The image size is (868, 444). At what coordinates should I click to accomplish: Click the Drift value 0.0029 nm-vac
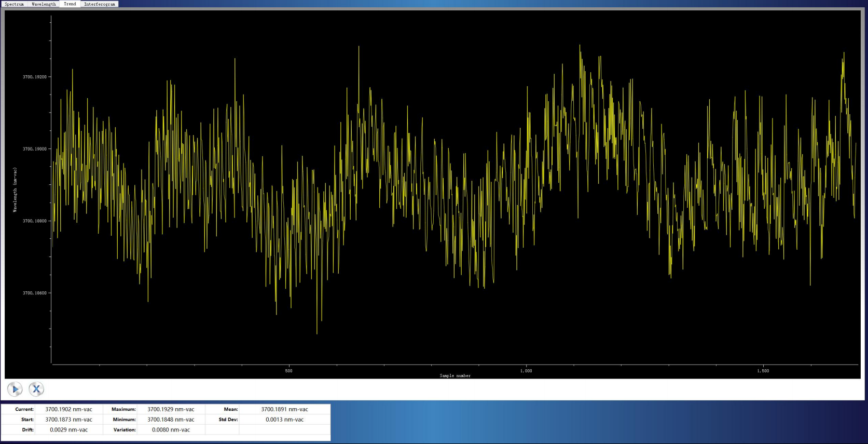coord(68,430)
